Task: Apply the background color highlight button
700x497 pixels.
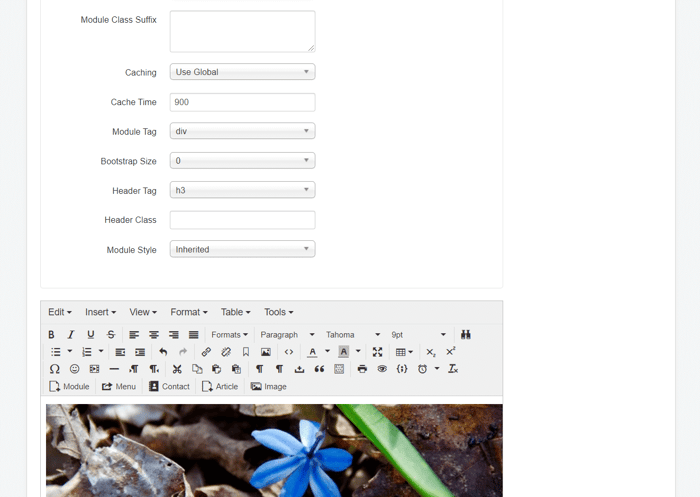Action: point(343,352)
